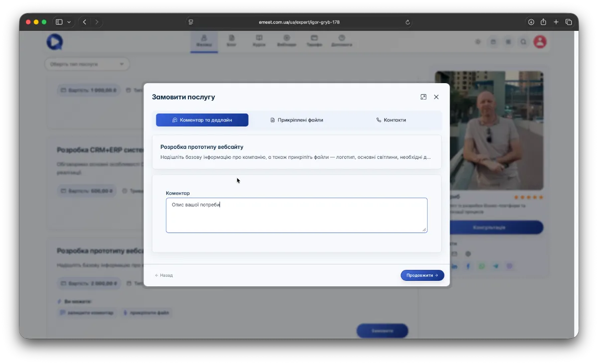Go back with the Назад link
Viewport: 598px width, 364px height.
164,275
